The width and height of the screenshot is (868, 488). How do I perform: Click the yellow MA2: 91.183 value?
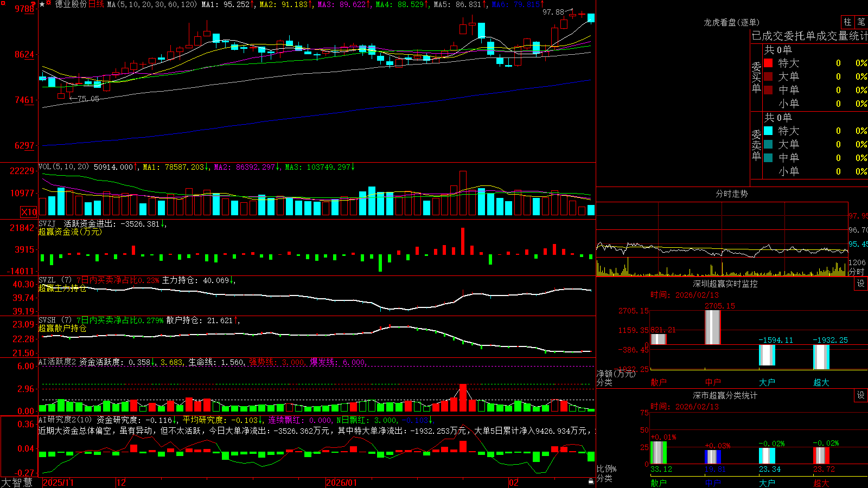tap(284, 4)
